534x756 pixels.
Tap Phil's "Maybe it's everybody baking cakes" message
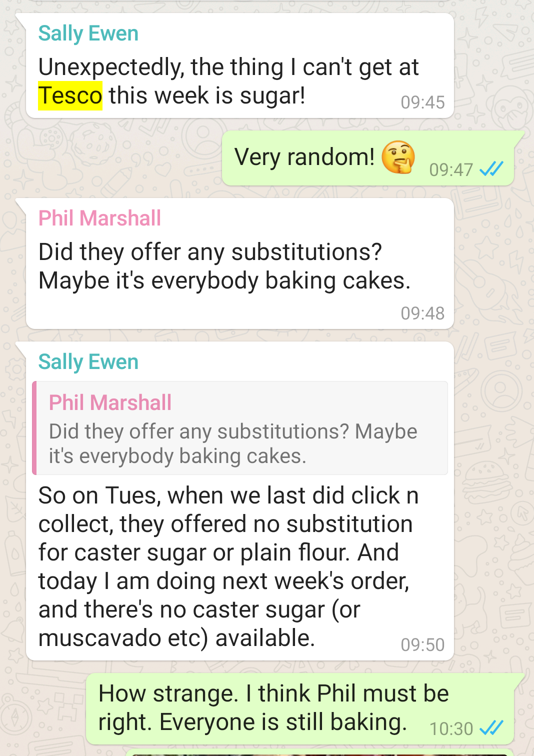[x=224, y=280]
